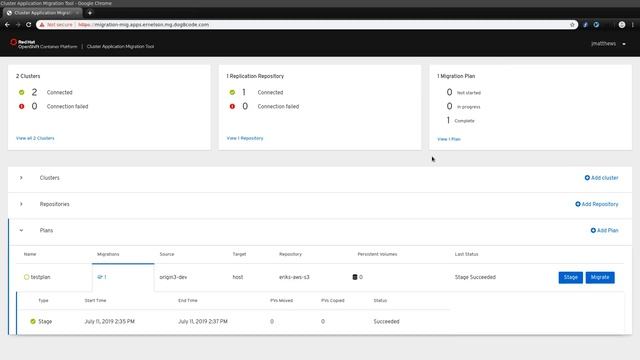
Task: Click the Migrate button for testplan
Action: (600, 278)
